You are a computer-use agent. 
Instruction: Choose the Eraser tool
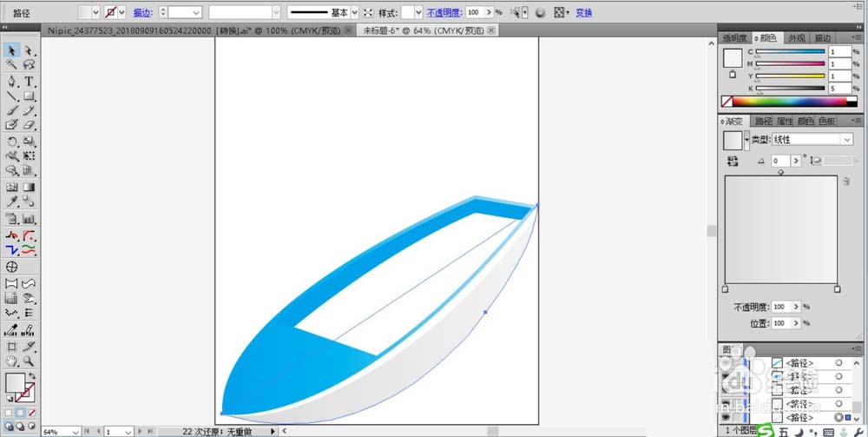tap(29, 125)
